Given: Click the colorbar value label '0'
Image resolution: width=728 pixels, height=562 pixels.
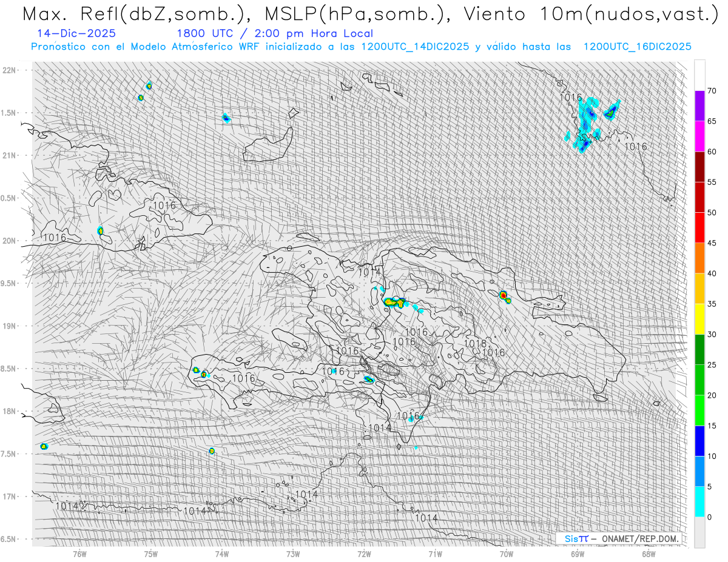Looking at the screenshot, I should point(709,517).
